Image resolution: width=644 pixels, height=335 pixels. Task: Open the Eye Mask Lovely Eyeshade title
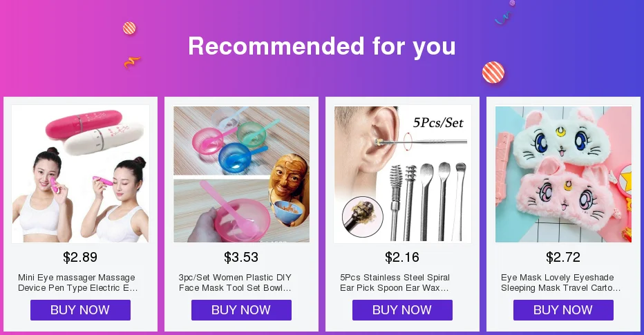tap(560, 283)
